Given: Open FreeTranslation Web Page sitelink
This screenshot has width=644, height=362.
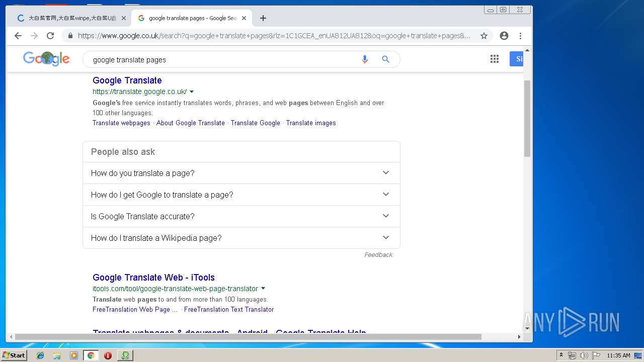Looking at the screenshot, I should click(135, 310).
